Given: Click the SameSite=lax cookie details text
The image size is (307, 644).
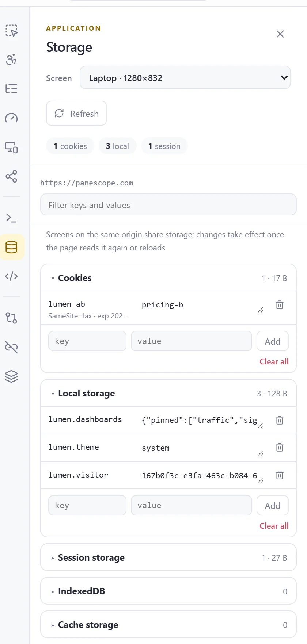Looking at the screenshot, I should point(88,316).
